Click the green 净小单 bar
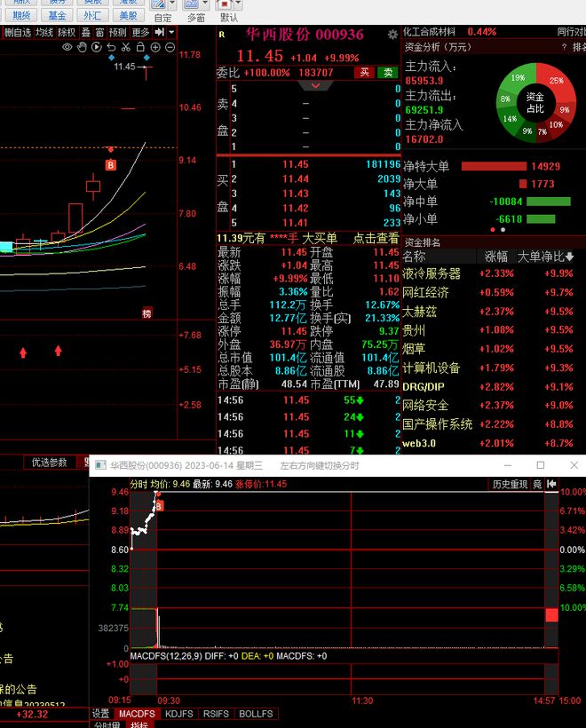This screenshot has width=586, height=728. (541, 219)
